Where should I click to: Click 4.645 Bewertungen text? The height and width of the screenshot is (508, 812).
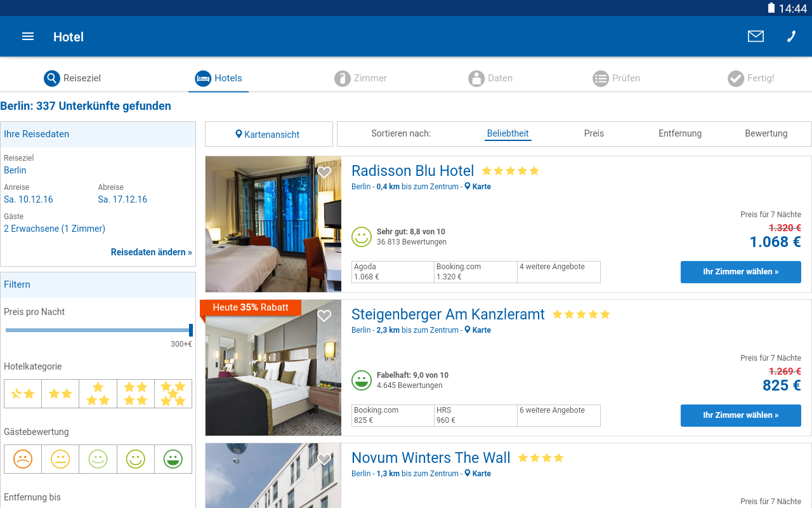[x=410, y=385]
